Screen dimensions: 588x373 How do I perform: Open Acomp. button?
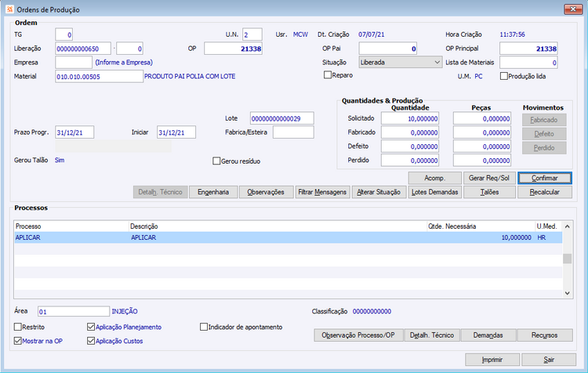tap(434, 178)
